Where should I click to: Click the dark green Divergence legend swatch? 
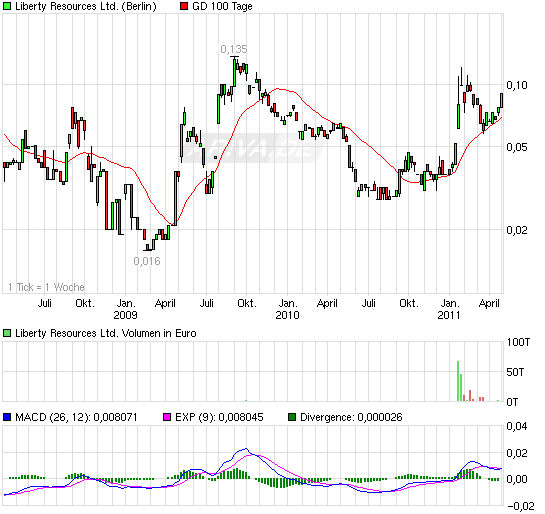[292, 417]
